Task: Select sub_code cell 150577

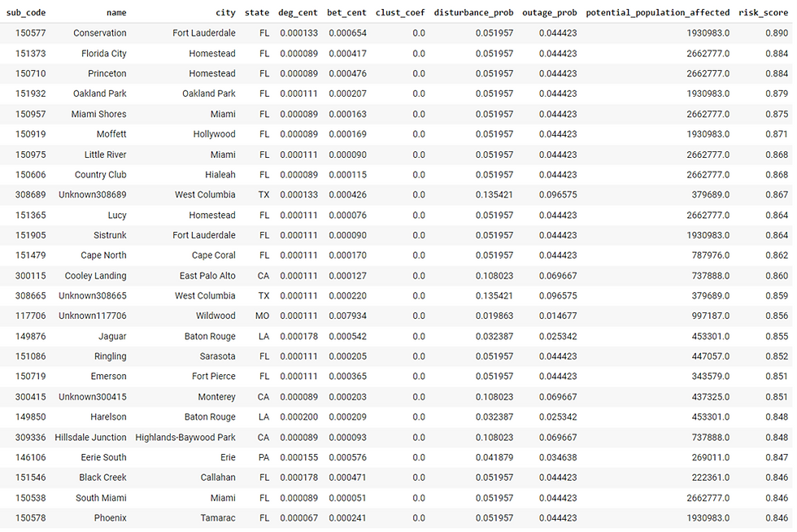Action: pyautogui.click(x=31, y=33)
